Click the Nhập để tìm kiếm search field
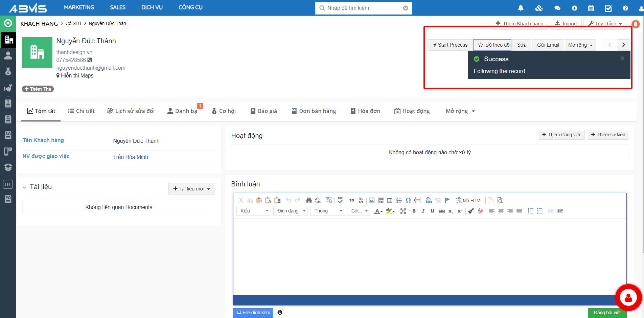 click(x=360, y=8)
